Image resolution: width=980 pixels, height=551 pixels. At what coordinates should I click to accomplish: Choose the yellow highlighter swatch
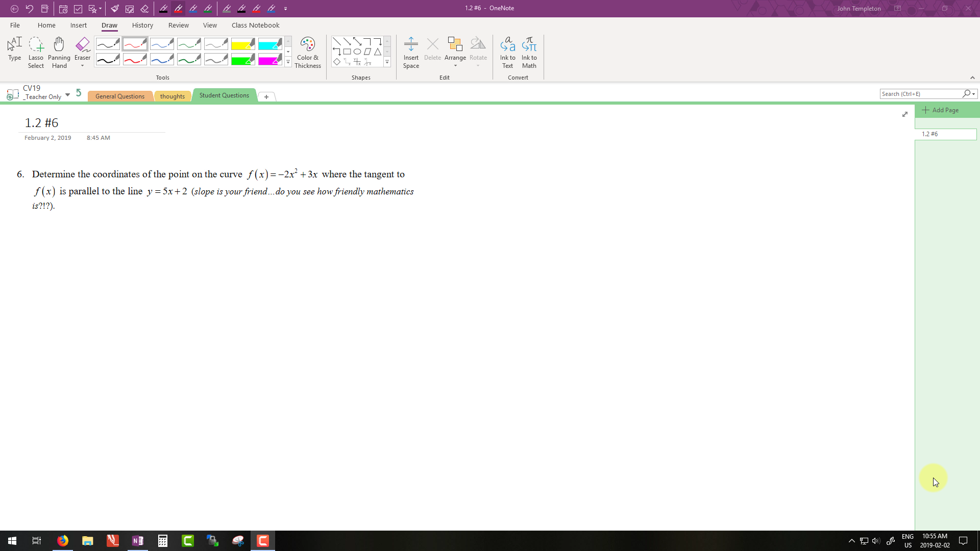(x=243, y=44)
